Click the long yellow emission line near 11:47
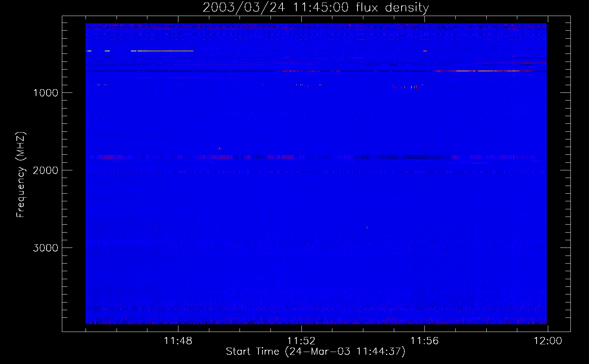Screen dimensions: 589x364 tap(165, 51)
